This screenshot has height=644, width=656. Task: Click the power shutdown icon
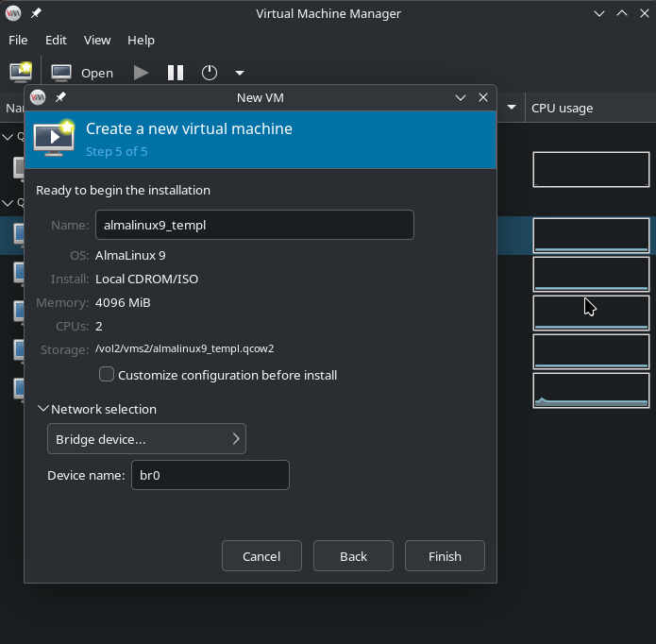(210, 73)
